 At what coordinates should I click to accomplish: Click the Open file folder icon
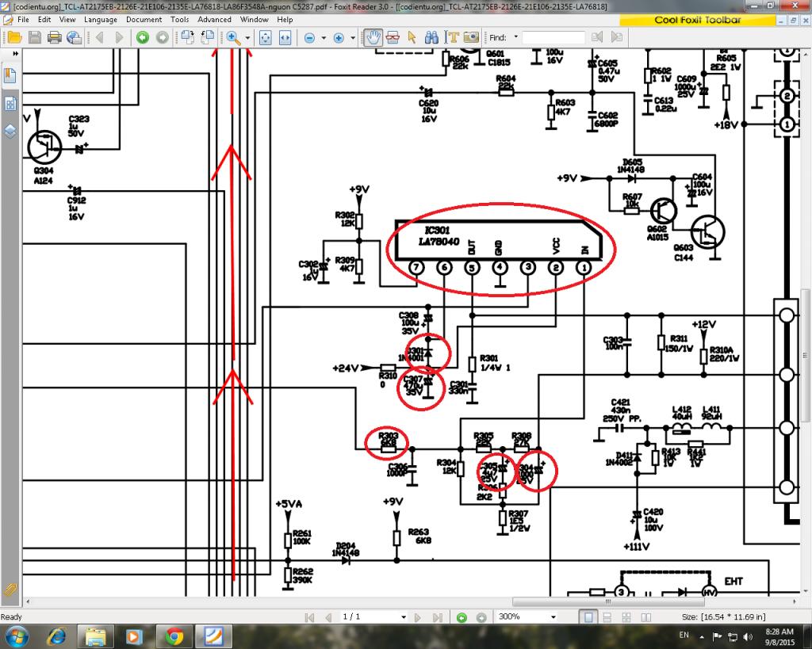(x=13, y=37)
